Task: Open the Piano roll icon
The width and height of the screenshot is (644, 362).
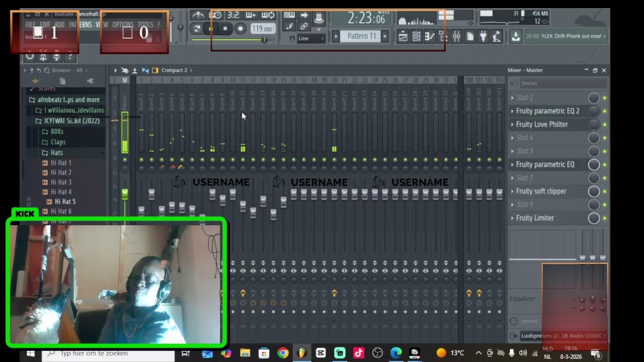Action: tap(430, 36)
